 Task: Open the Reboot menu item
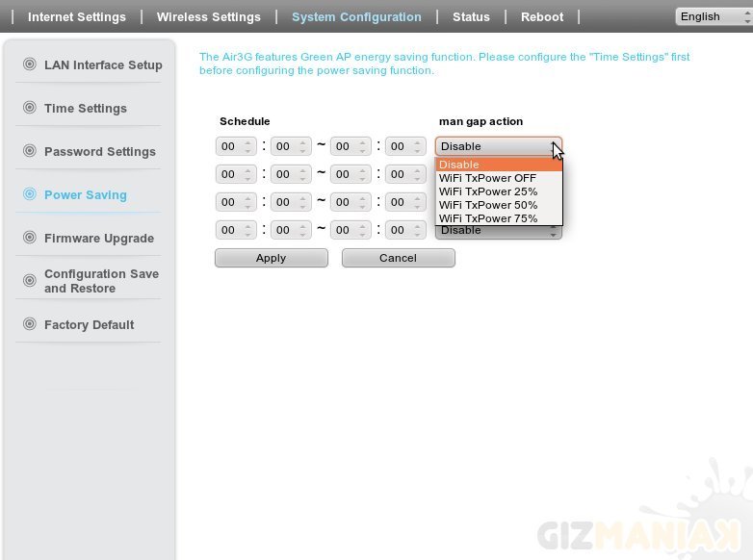click(x=542, y=16)
